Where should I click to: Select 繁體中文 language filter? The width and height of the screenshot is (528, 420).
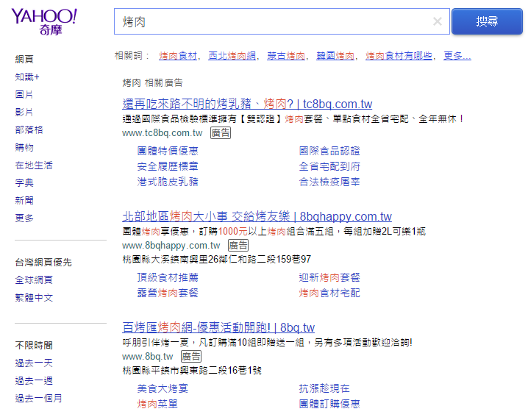[x=34, y=297]
